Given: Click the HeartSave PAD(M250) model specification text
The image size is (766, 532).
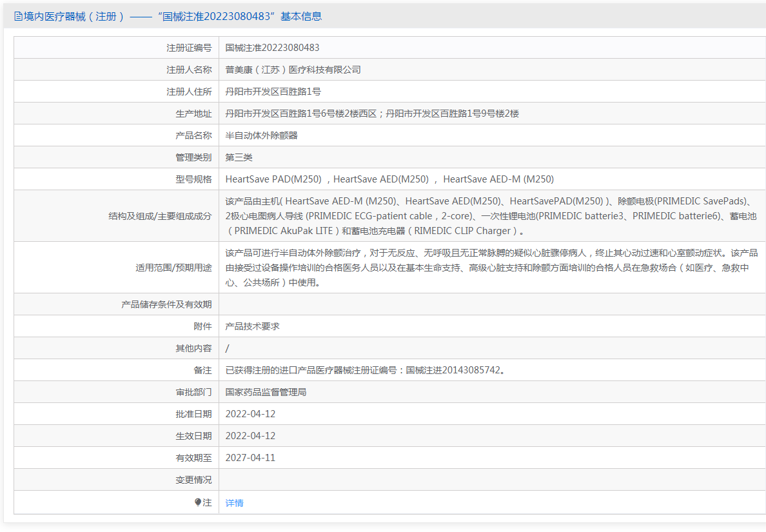Looking at the screenshot, I should [x=273, y=179].
